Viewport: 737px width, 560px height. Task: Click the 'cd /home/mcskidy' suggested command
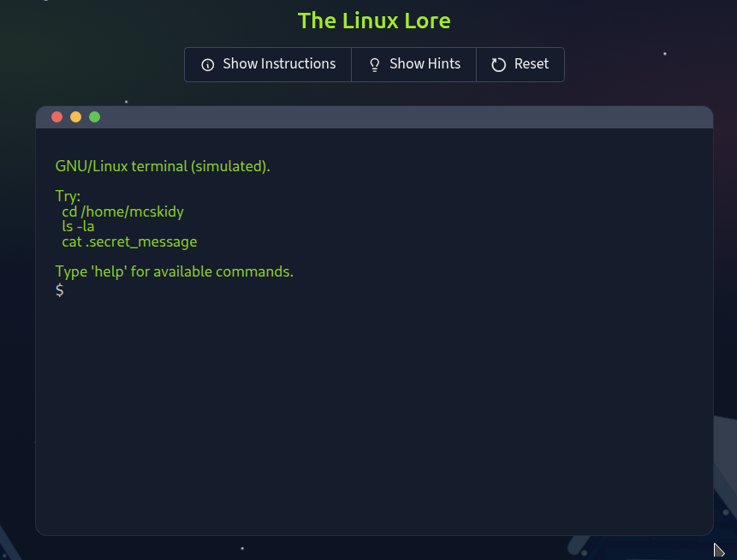[122, 211]
